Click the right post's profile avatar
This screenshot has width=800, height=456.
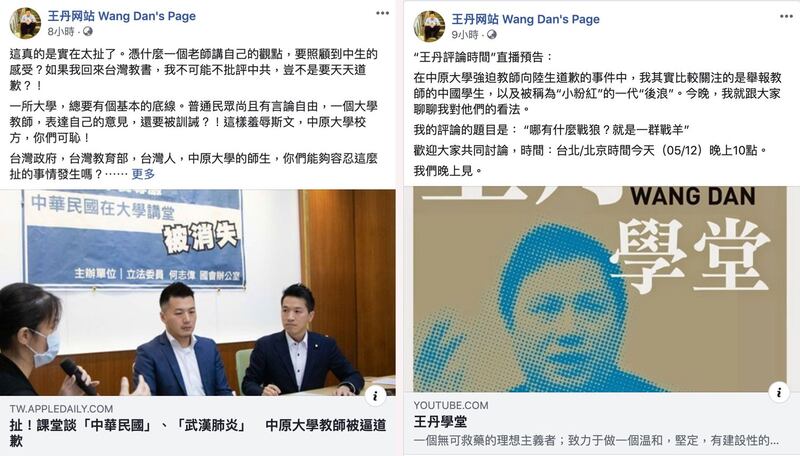[429, 26]
